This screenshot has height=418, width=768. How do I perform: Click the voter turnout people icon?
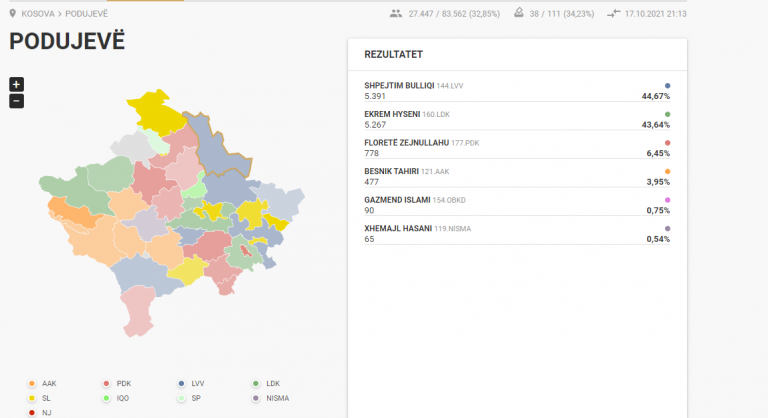point(396,14)
